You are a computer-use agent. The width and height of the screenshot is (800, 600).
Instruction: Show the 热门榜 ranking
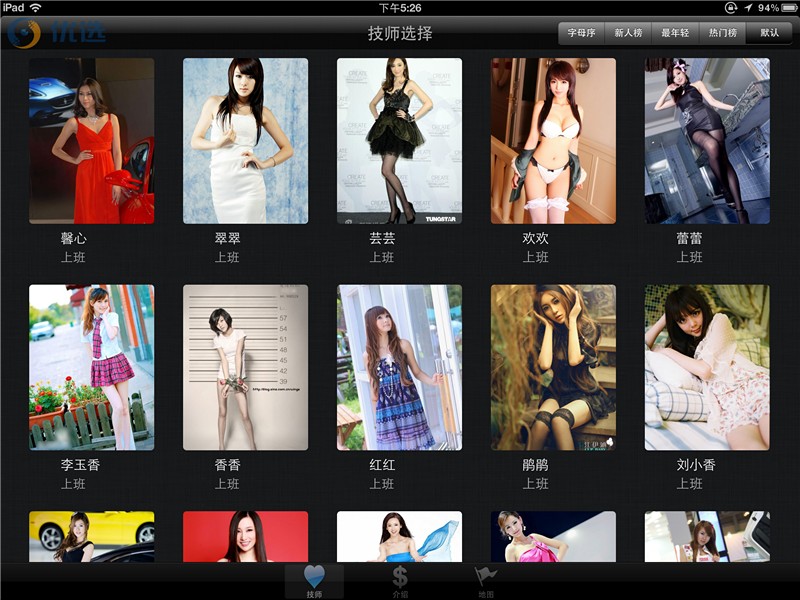(x=722, y=33)
